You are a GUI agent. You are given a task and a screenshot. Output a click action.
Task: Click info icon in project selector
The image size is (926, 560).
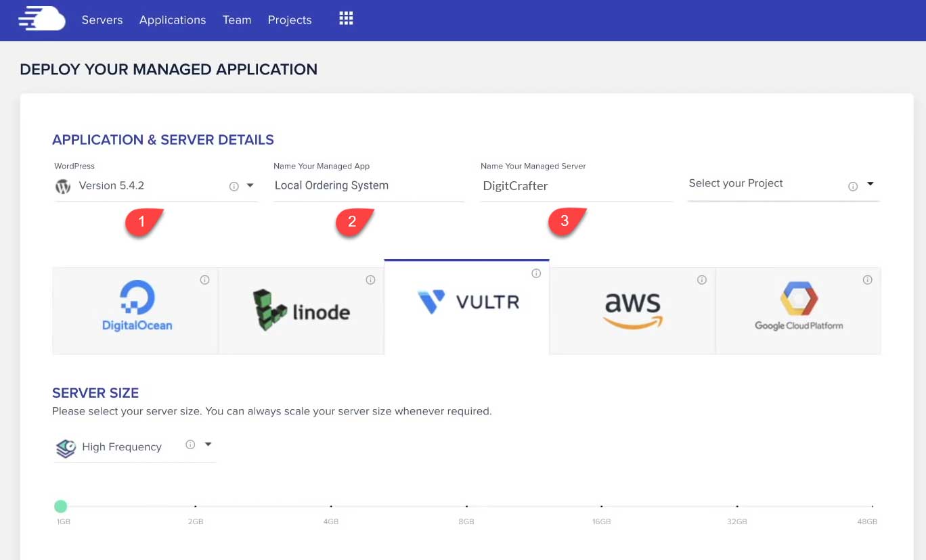853,187
